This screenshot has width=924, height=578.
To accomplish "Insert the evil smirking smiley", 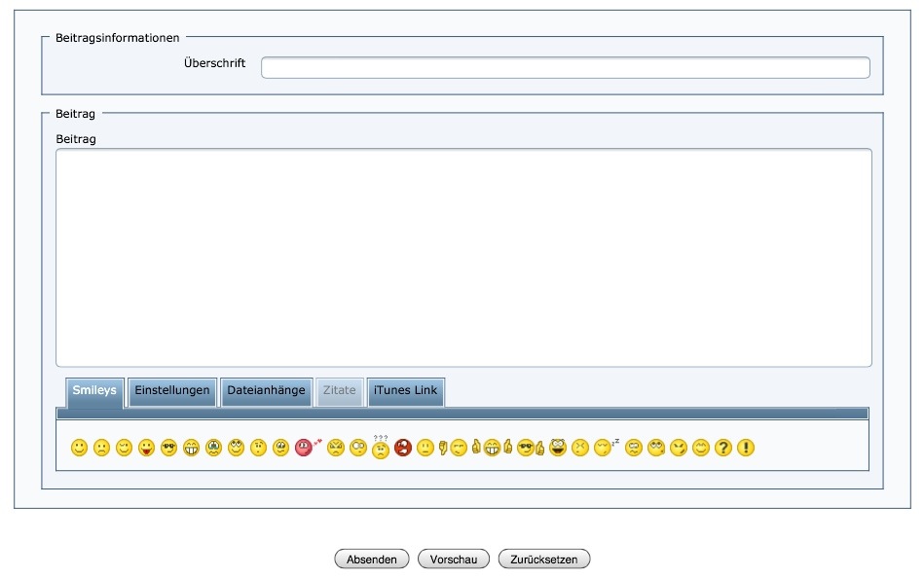I will pyautogui.click(x=679, y=448).
